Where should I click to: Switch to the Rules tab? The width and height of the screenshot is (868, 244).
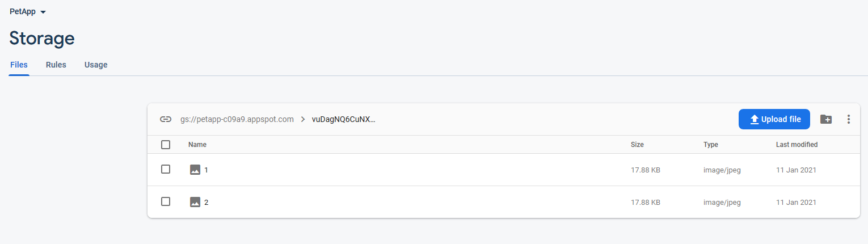click(x=56, y=65)
